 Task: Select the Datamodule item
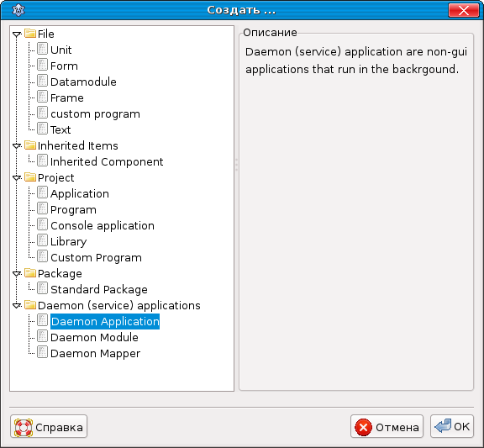coord(83,82)
